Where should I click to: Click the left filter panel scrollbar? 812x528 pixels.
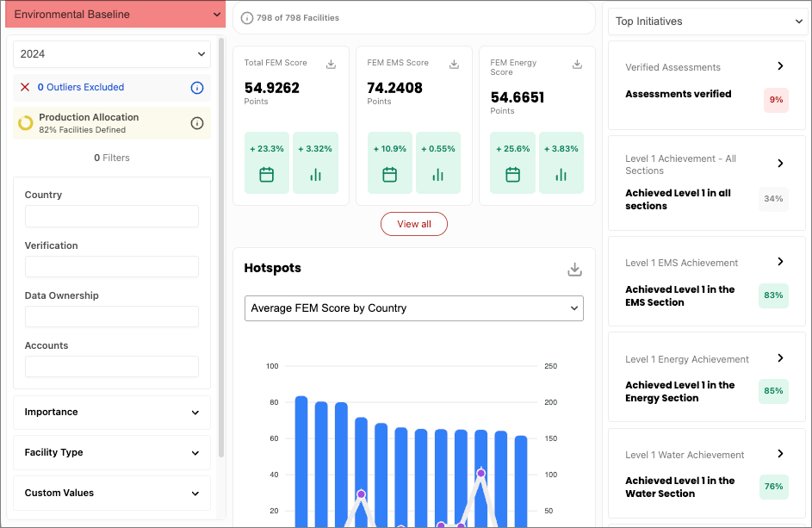[221, 248]
